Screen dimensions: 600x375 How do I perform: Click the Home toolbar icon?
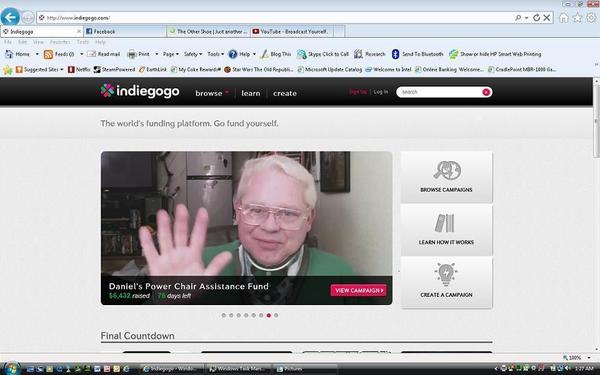[x=9, y=54]
